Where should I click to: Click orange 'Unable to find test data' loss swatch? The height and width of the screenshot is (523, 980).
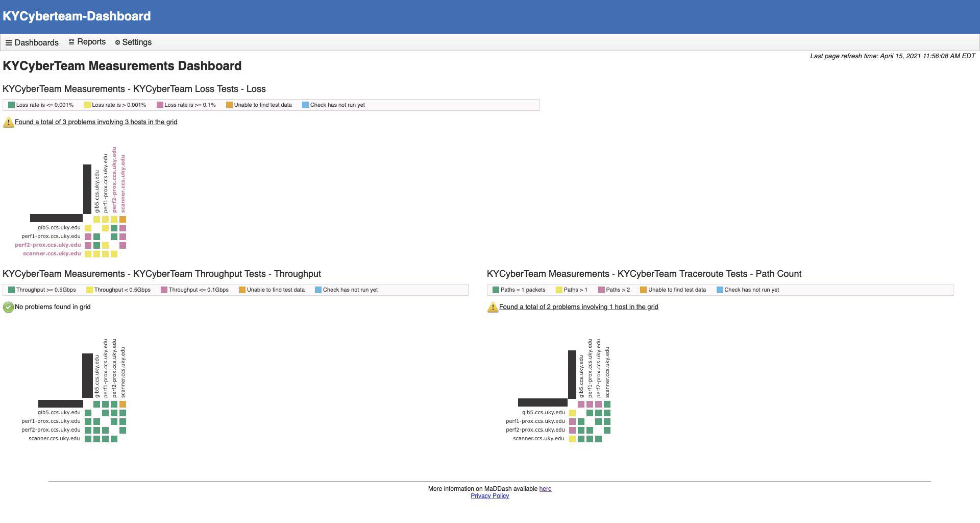pyautogui.click(x=229, y=105)
